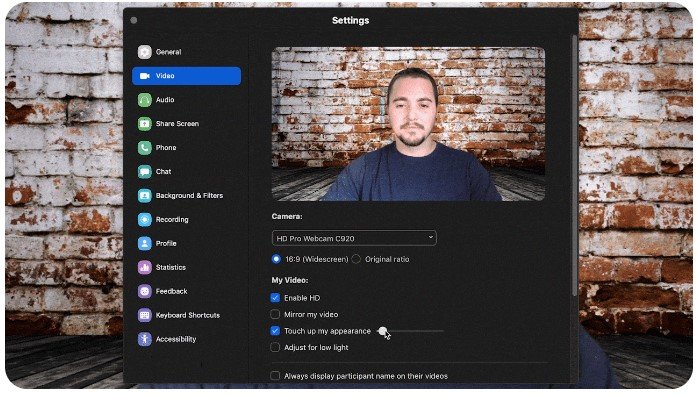The height and width of the screenshot is (395, 698).
Task: Open Keyboard Shortcuts label
Action: pos(187,315)
